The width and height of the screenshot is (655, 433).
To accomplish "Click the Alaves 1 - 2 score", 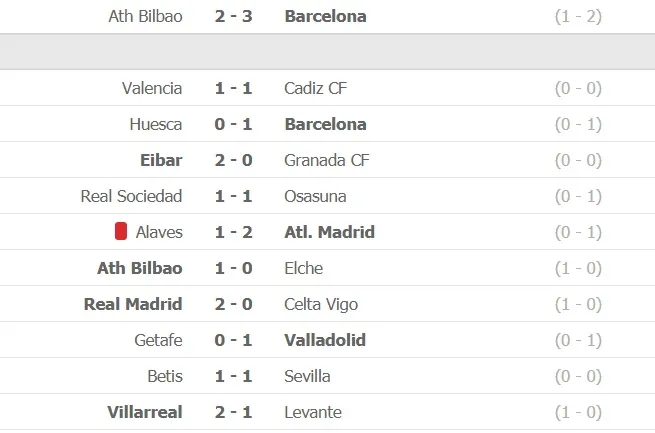I will [x=234, y=232].
